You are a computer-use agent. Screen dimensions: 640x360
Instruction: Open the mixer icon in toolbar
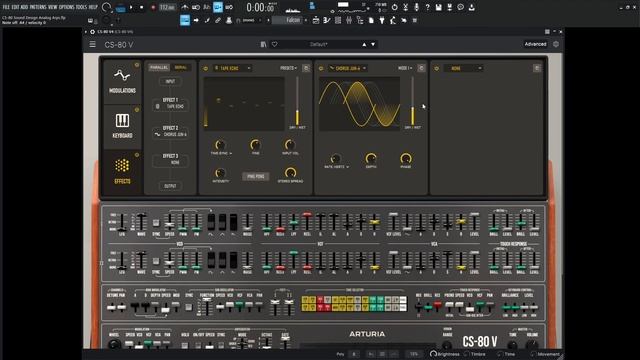point(349,20)
